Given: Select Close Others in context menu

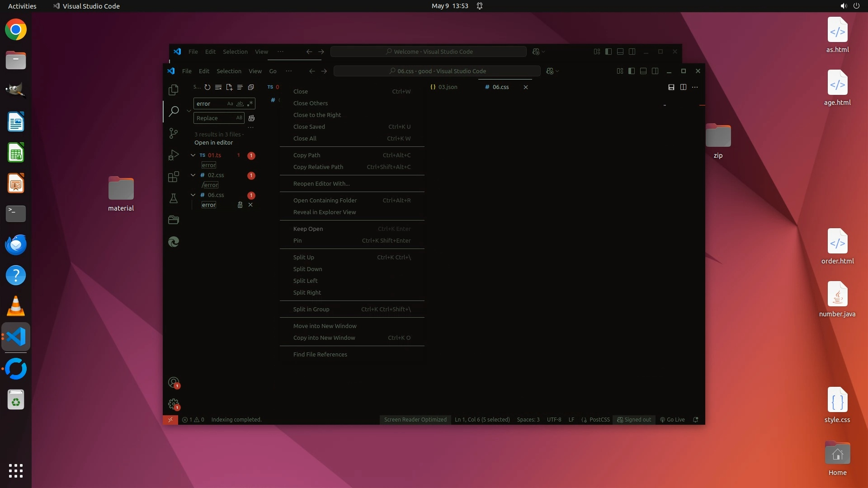Looking at the screenshot, I should coord(311,103).
